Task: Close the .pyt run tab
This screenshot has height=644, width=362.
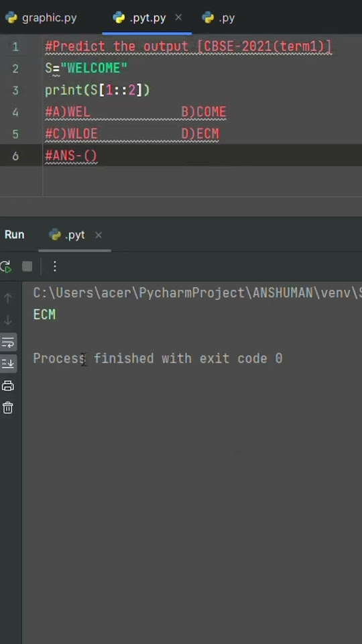Action: click(99, 235)
